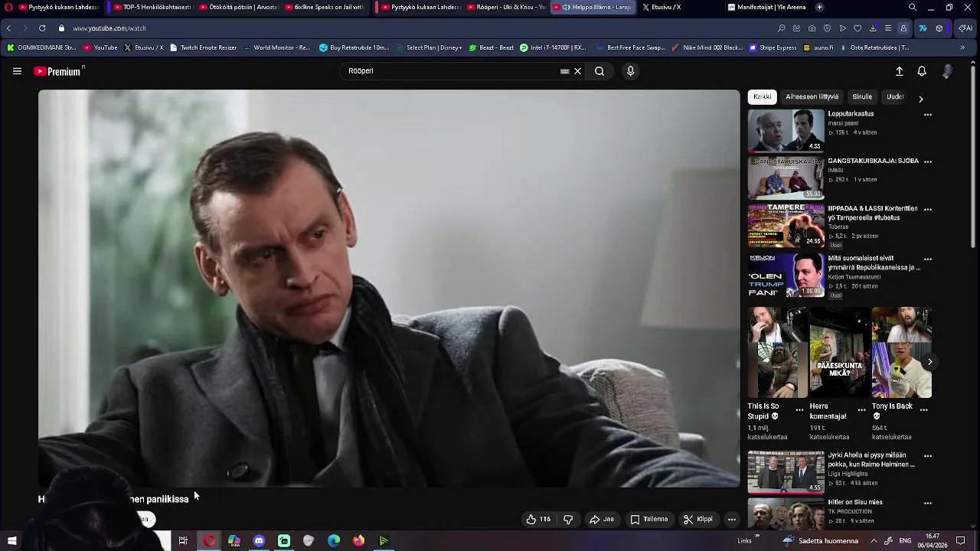Click the main video player

[389, 288]
